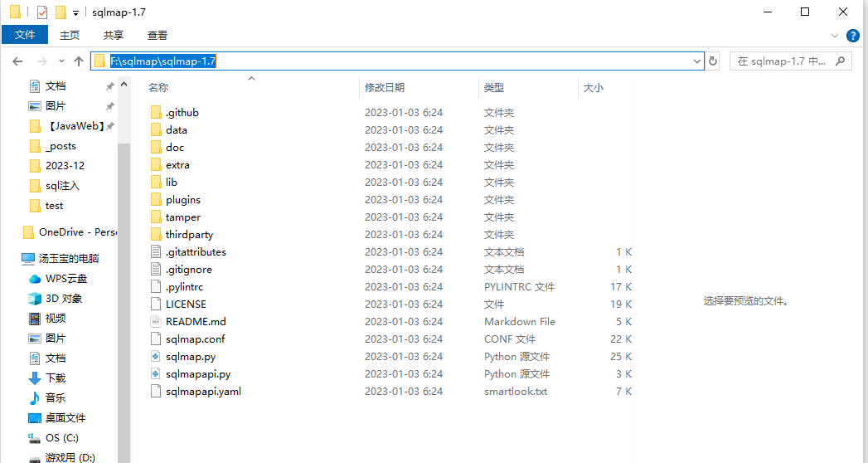
Task: Click the search magnifier icon
Action: 841,61
